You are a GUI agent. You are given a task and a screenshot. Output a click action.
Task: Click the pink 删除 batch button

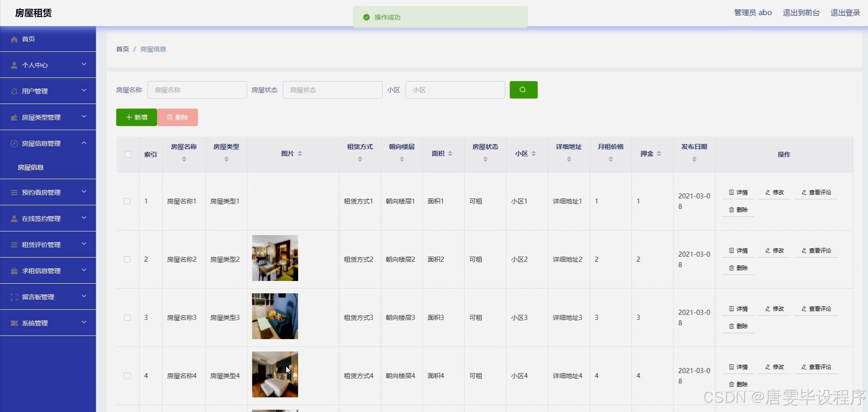[178, 117]
